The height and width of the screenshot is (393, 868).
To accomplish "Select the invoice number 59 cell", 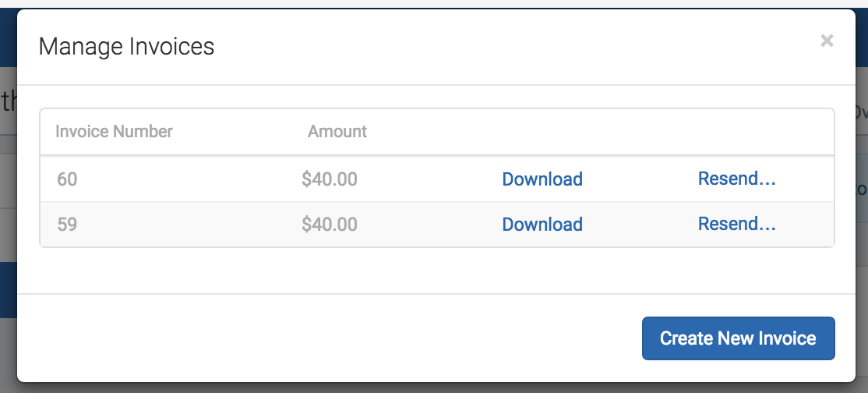I will coord(67,224).
